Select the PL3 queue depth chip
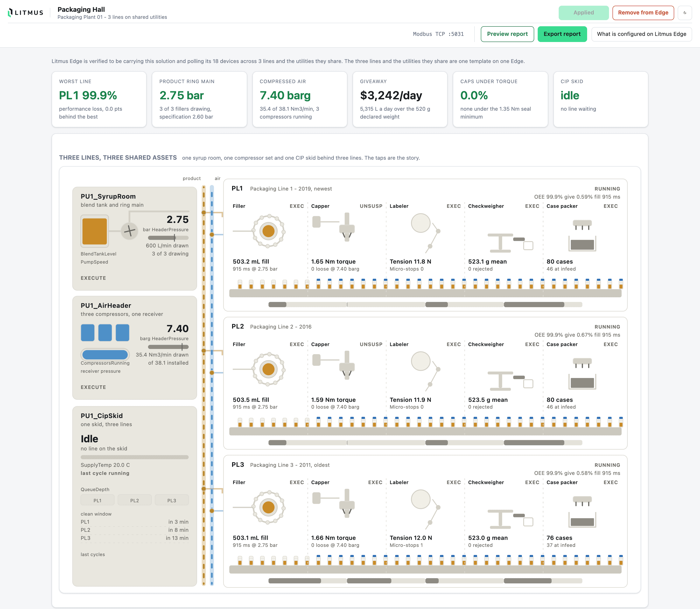 pos(171,500)
